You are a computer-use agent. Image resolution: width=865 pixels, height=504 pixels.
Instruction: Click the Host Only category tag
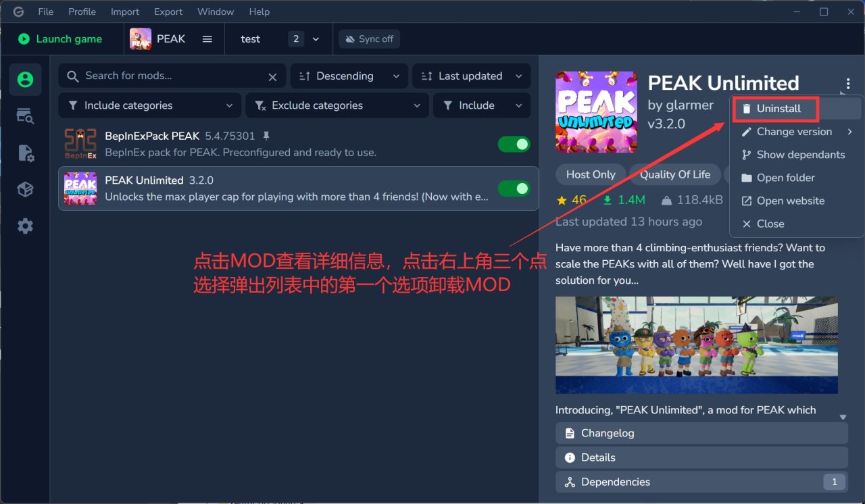(x=591, y=174)
